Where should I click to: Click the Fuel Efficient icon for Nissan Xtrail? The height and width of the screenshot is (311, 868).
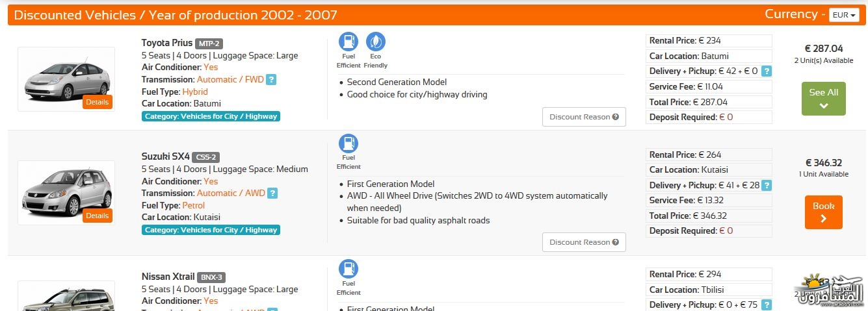pos(349,269)
